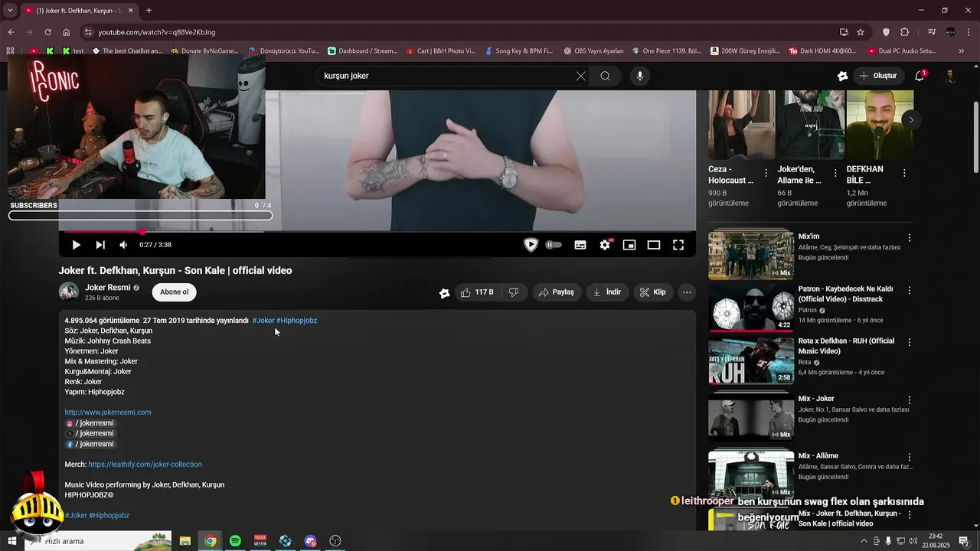The width and height of the screenshot is (980, 551).
Task: Open Joker Resmi channel avatar
Action: coord(69,292)
